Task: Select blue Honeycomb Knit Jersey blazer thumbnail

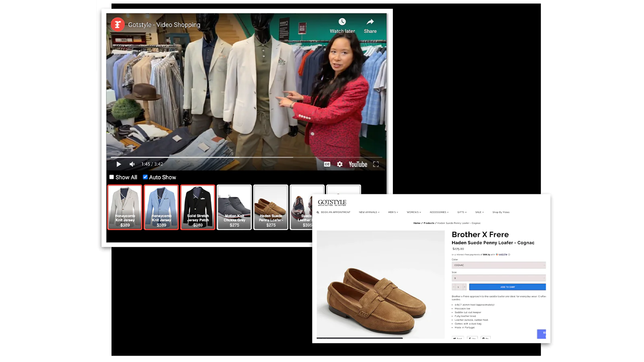Action: [161, 207]
